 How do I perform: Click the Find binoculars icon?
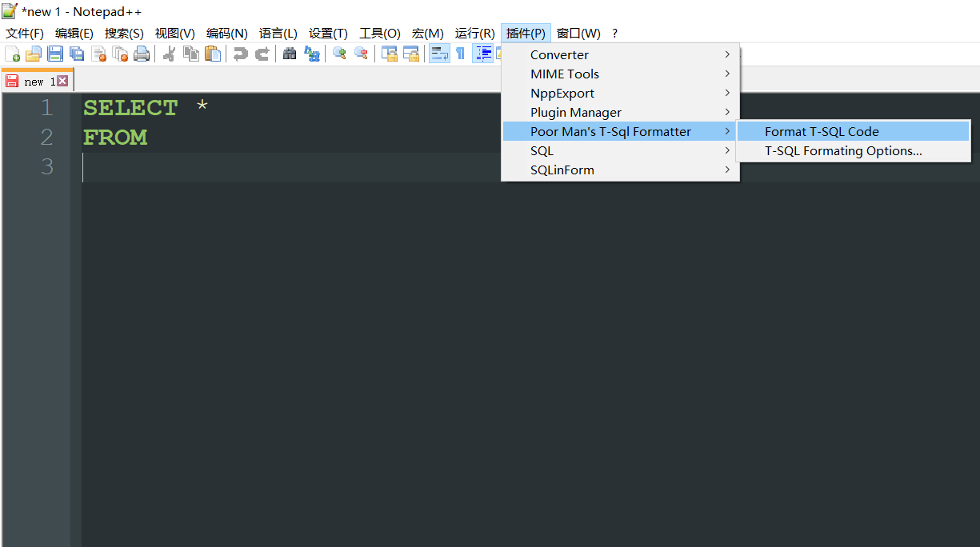(290, 54)
